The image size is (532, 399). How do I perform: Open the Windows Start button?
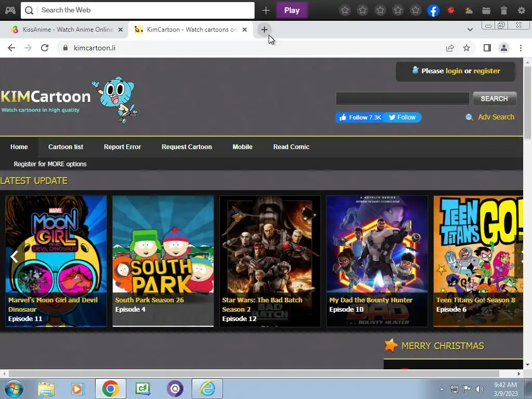[x=13, y=389]
